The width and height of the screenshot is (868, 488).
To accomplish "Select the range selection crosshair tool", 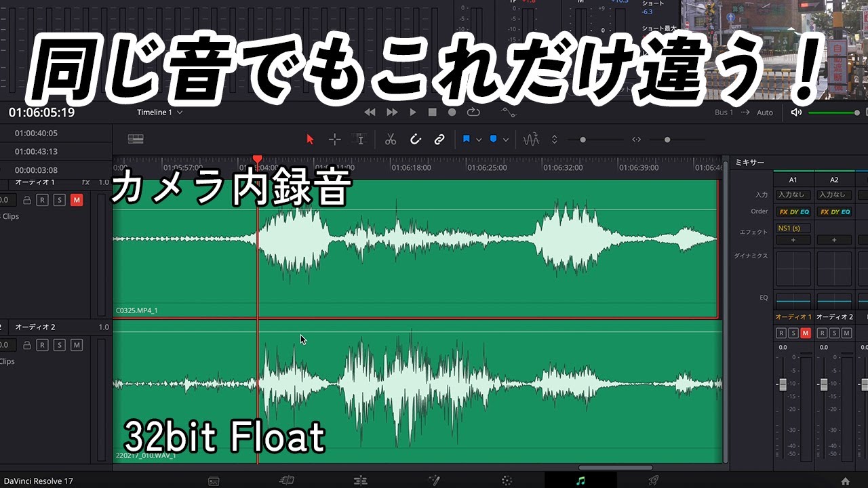I will tap(334, 139).
